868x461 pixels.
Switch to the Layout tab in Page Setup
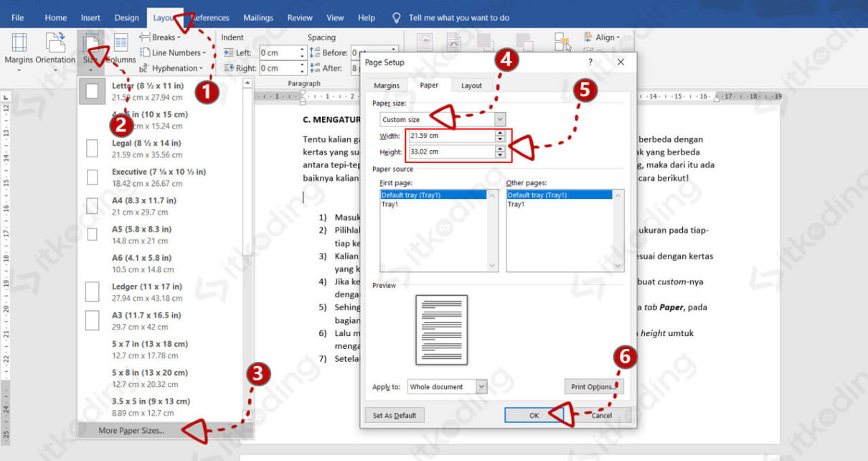pos(471,85)
